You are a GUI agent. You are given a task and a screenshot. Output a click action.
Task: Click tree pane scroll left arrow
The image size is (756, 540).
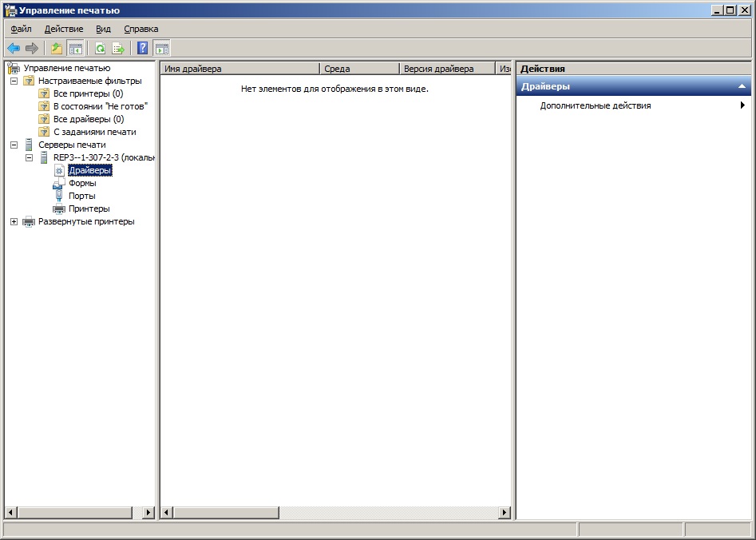[x=10, y=513]
